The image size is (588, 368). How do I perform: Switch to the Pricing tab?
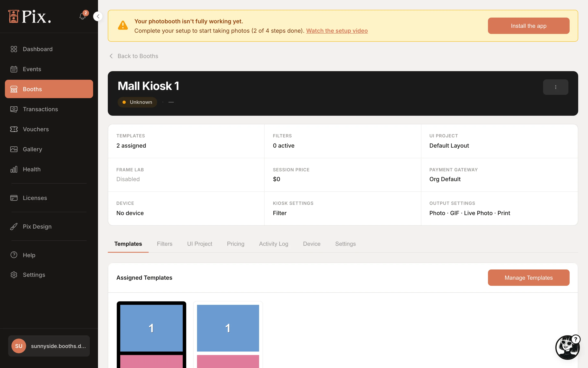[x=235, y=244]
